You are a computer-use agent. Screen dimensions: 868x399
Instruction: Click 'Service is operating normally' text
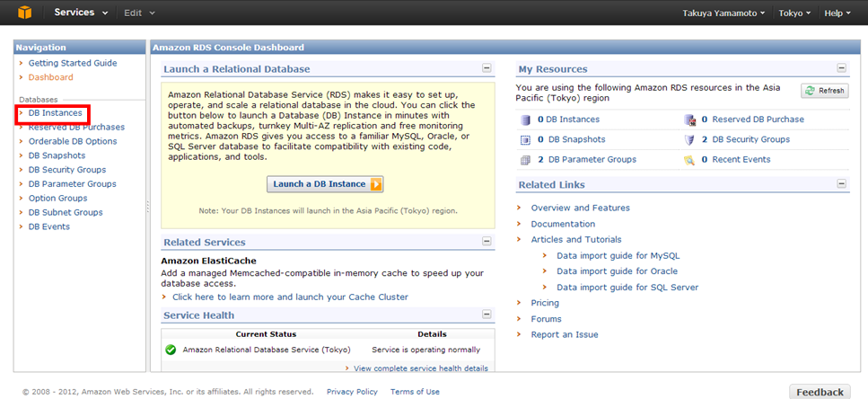tap(426, 350)
